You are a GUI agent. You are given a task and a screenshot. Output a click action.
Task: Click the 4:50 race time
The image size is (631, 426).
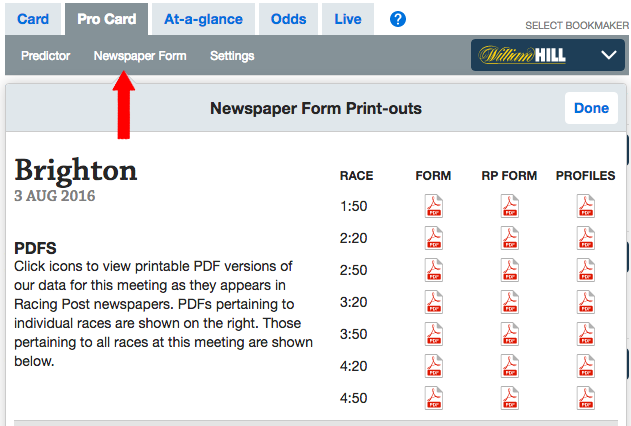353,398
